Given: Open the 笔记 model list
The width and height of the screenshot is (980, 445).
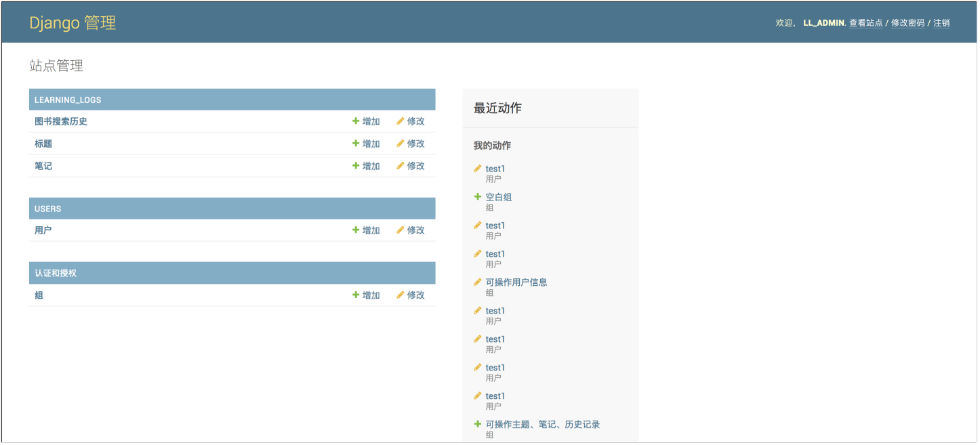Looking at the screenshot, I should (43, 166).
